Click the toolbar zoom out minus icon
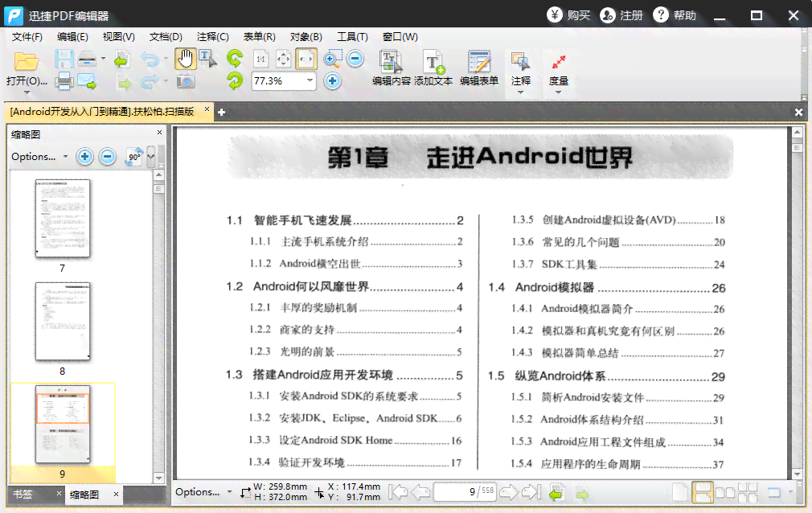The image size is (812, 513). tap(355, 59)
